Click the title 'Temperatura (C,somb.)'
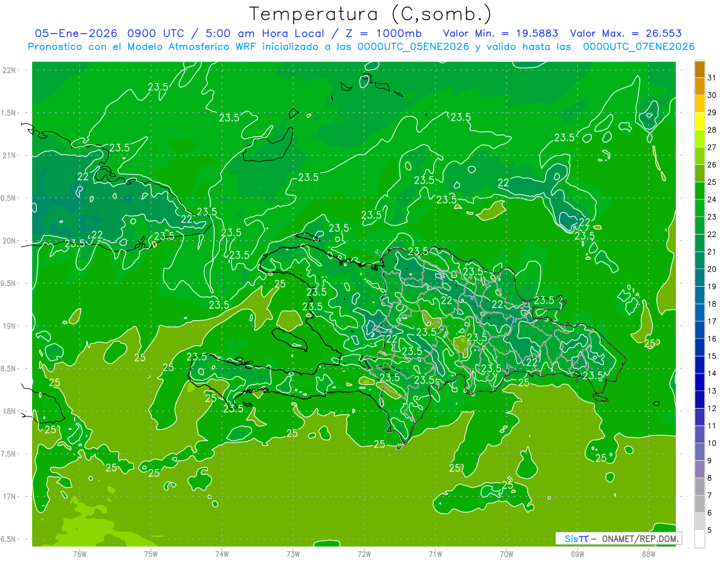Screen dimensions: 728x562 point(371,15)
